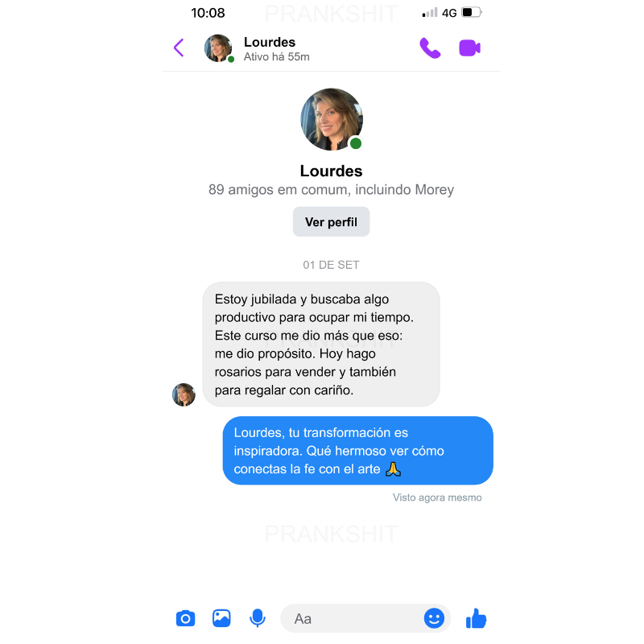
Task: Open Lourdes's small header avatar
Action: coord(218,48)
